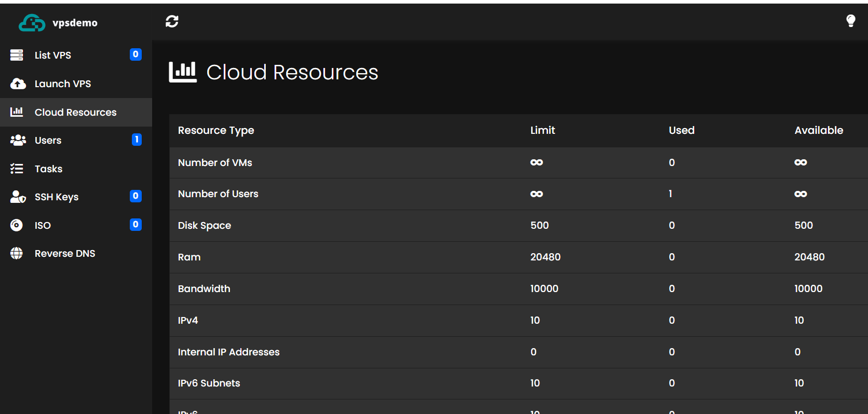Open the List VPS menu item

point(76,55)
